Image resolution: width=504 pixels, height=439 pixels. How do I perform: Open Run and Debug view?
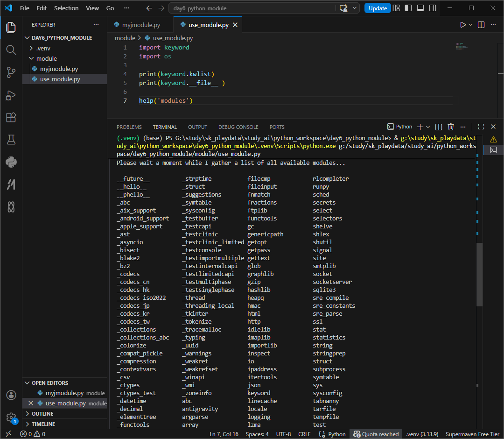coord(11,95)
